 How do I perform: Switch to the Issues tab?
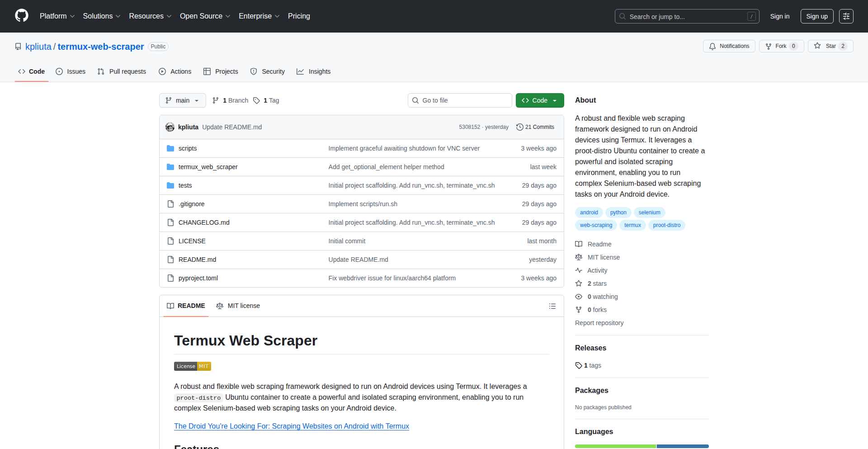pos(71,71)
